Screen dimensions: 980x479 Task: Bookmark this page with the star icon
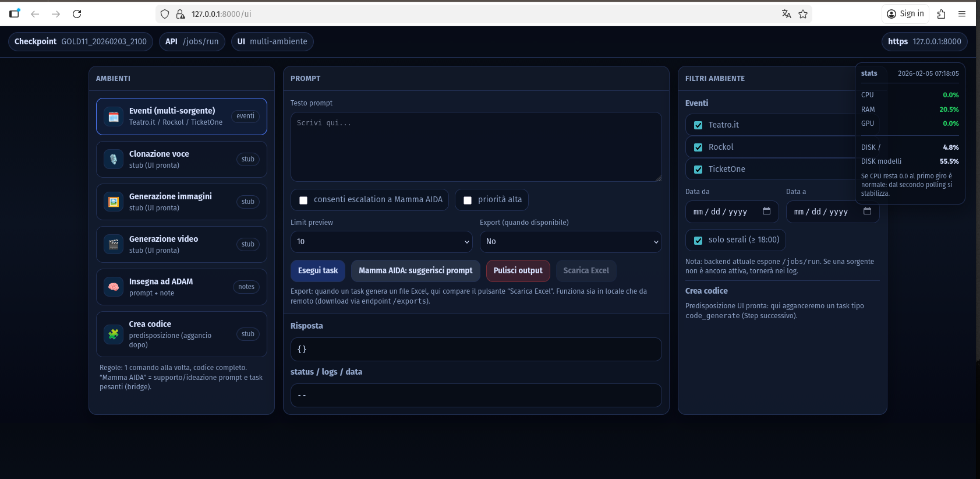[x=803, y=14]
